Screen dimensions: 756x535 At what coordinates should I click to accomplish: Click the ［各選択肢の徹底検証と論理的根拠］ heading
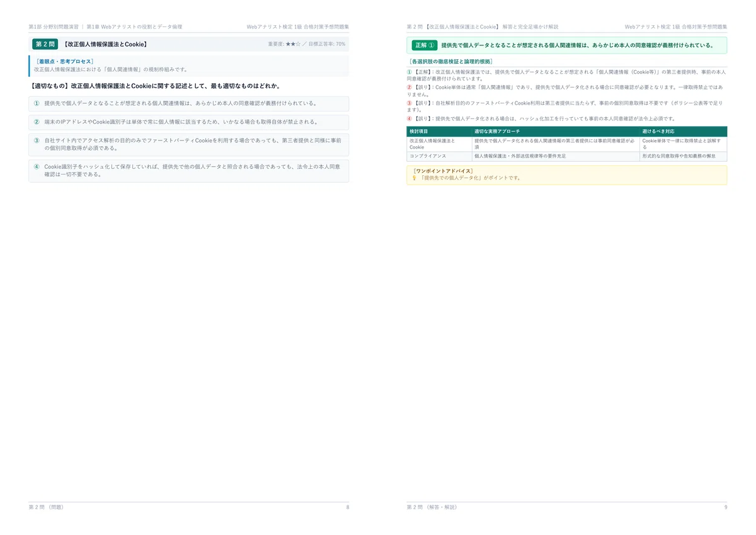coord(451,62)
